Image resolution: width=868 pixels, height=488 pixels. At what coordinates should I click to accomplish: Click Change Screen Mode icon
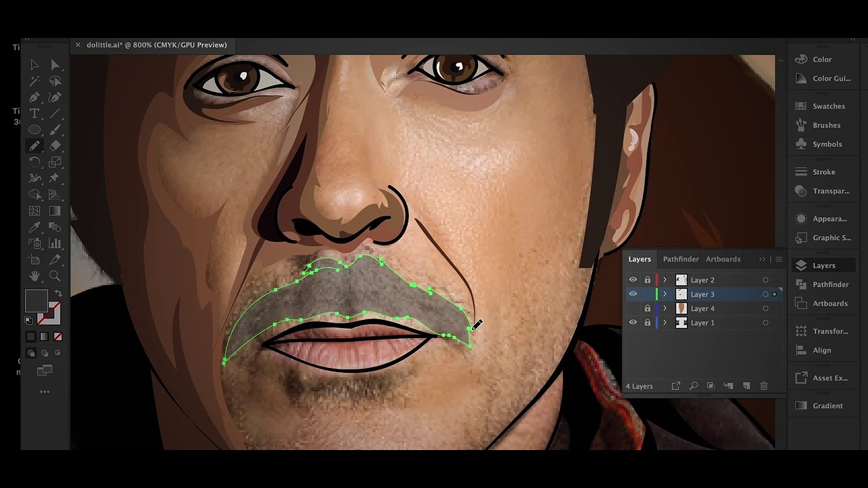coord(45,370)
